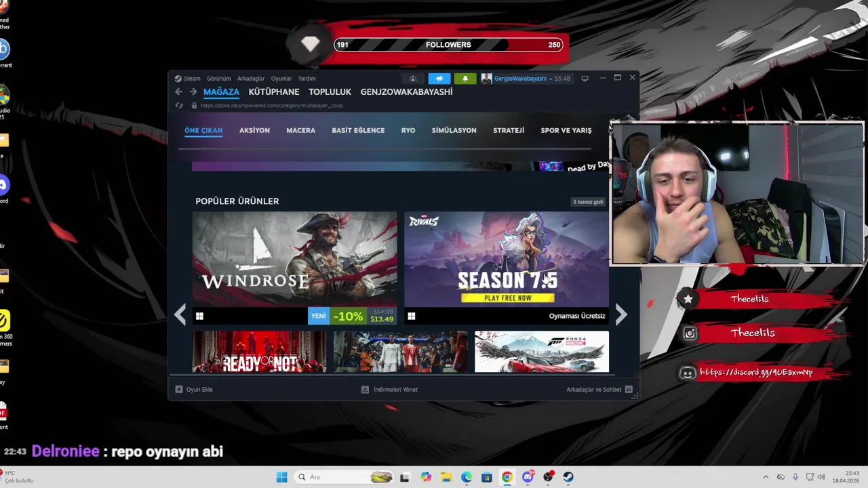The image size is (868, 488).
Task: Open Task View on the taskbar
Action: coord(405,477)
